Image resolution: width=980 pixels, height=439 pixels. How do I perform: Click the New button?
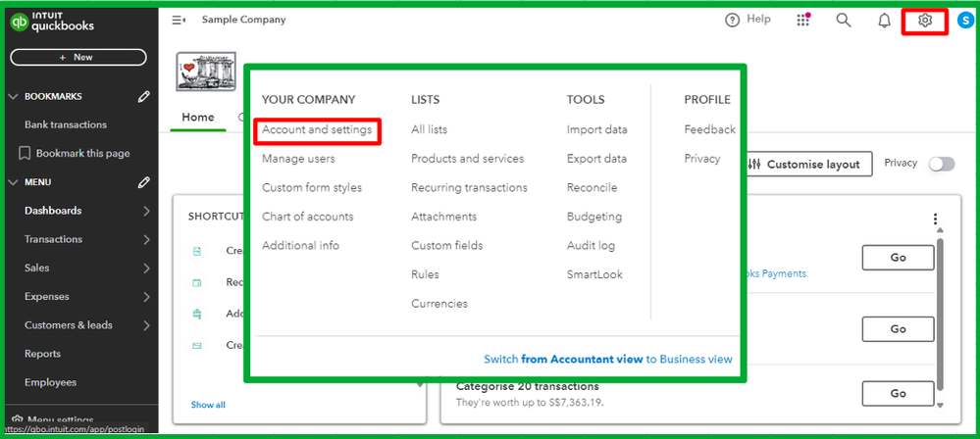click(x=77, y=58)
